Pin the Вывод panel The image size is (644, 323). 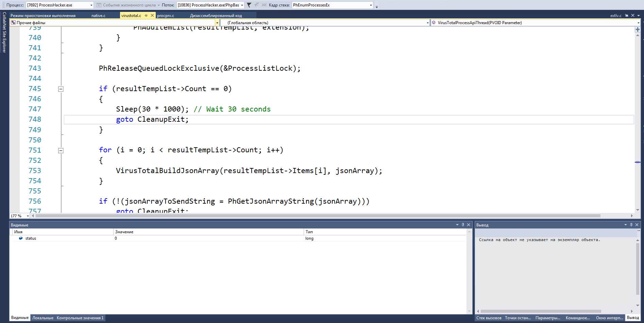point(631,225)
